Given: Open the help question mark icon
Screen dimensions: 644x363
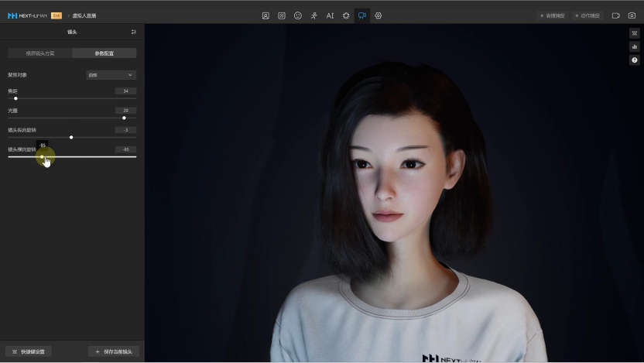Looking at the screenshot, I should [635, 60].
